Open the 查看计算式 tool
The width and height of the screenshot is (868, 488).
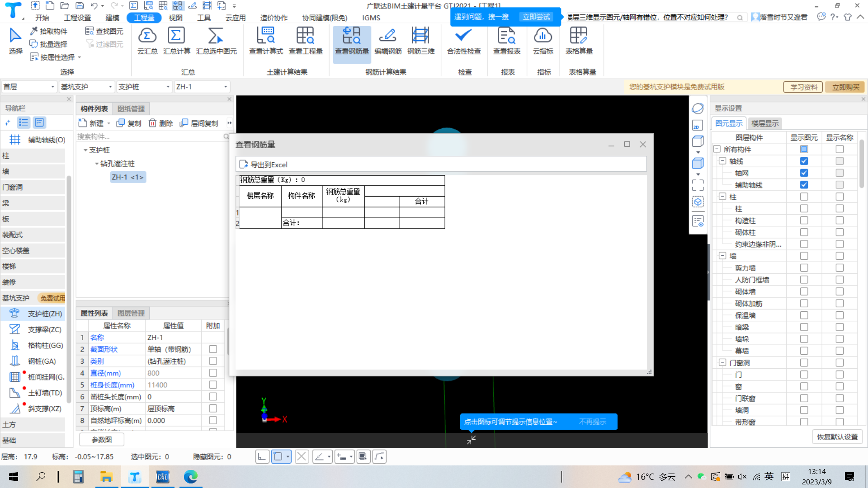(x=266, y=41)
